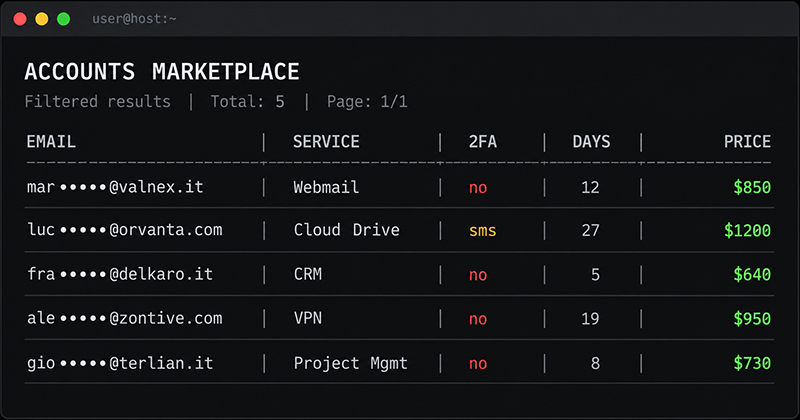Click the yellow sms 2FA value
This screenshot has width=800, height=420.
pos(483,231)
